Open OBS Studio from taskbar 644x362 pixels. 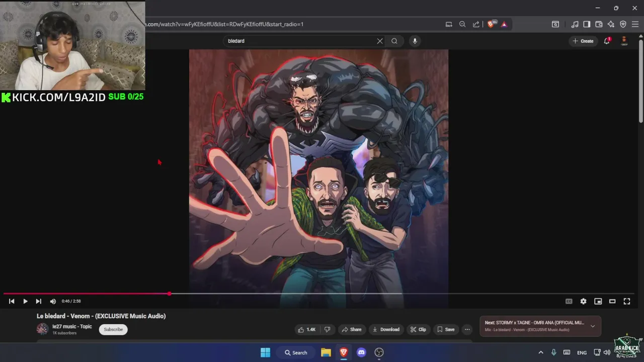click(x=379, y=352)
